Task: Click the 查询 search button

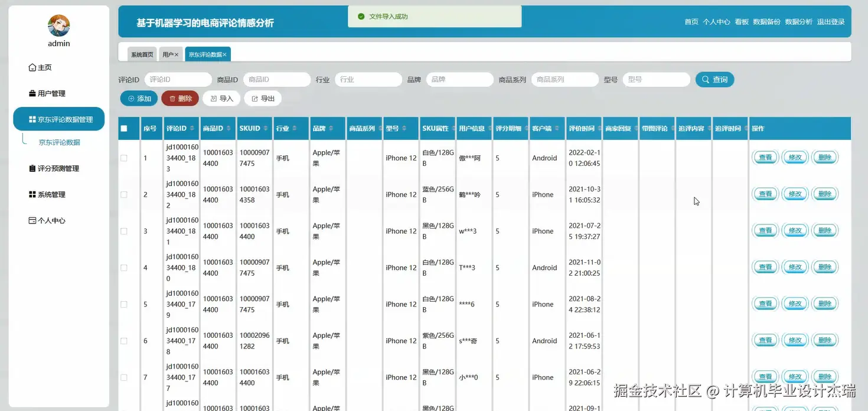Action: (x=714, y=80)
